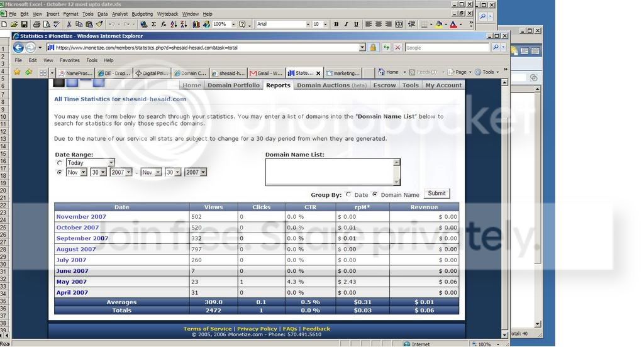Expand the address bar URL history dropdown
This screenshot has width=644, height=347.
[x=362, y=48]
